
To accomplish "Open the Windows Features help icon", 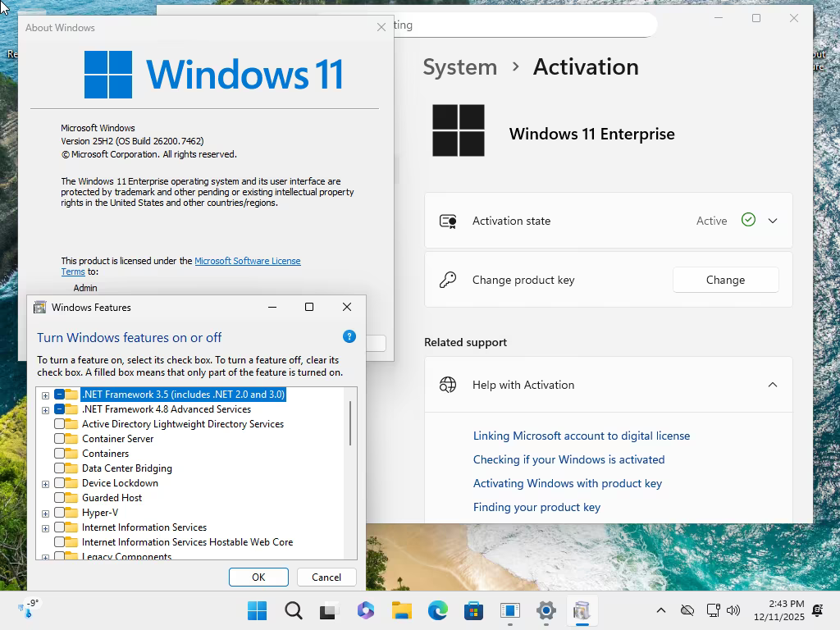I will (349, 336).
